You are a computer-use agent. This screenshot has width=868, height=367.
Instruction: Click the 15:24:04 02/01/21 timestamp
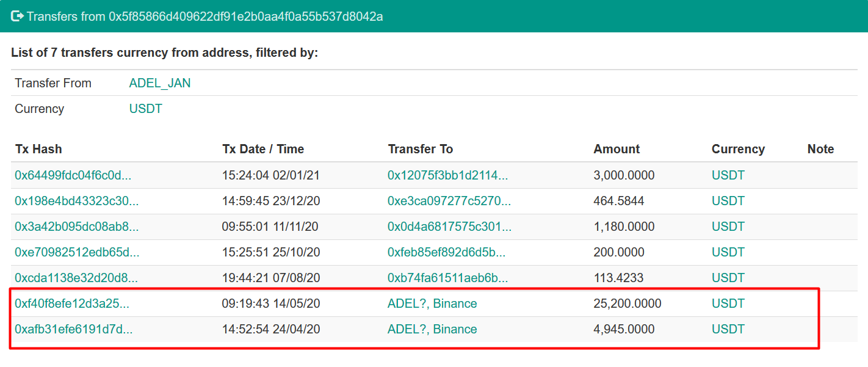[271, 175]
